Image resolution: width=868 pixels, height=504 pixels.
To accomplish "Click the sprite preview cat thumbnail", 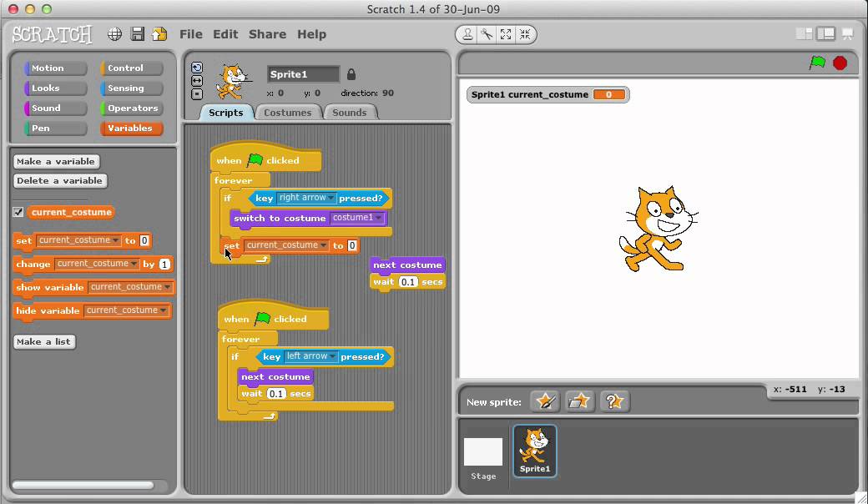I will [x=233, y=82].
